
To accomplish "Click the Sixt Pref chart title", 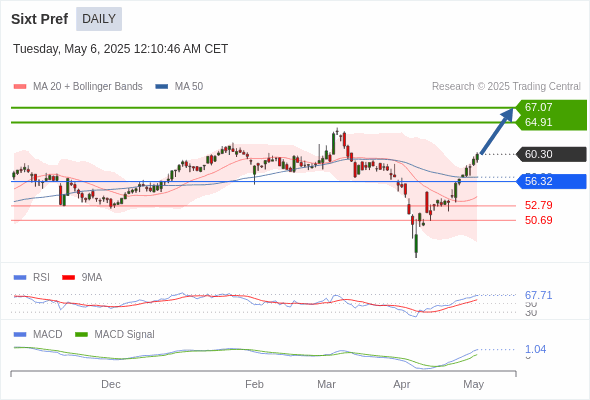I will pos(40,19).
